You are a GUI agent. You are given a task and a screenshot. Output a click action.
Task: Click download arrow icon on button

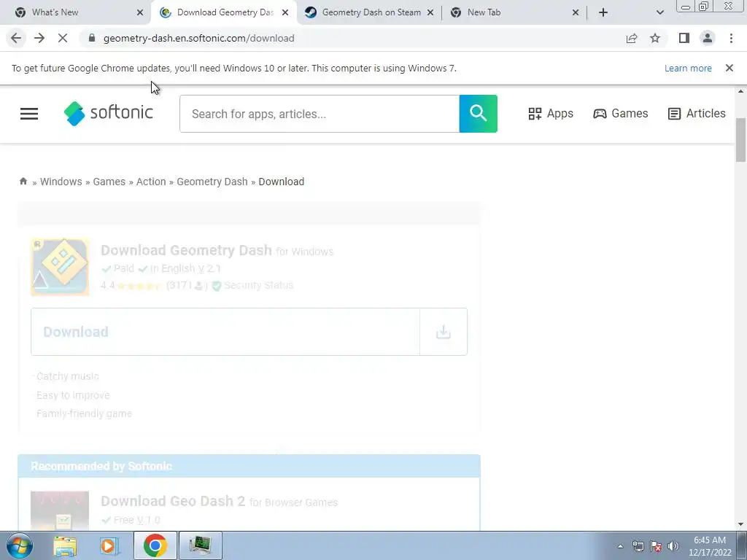(444, 332)
